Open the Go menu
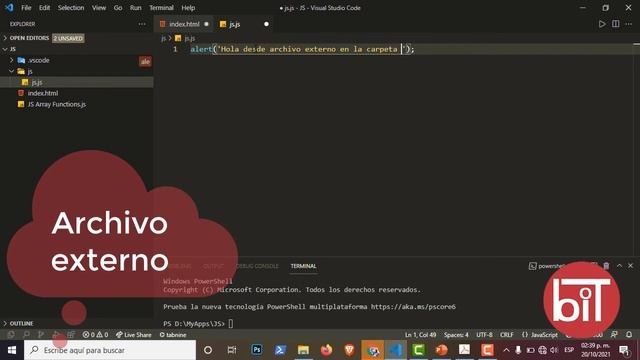This screenshot has width=640, height=360. [x=118, y=8]
